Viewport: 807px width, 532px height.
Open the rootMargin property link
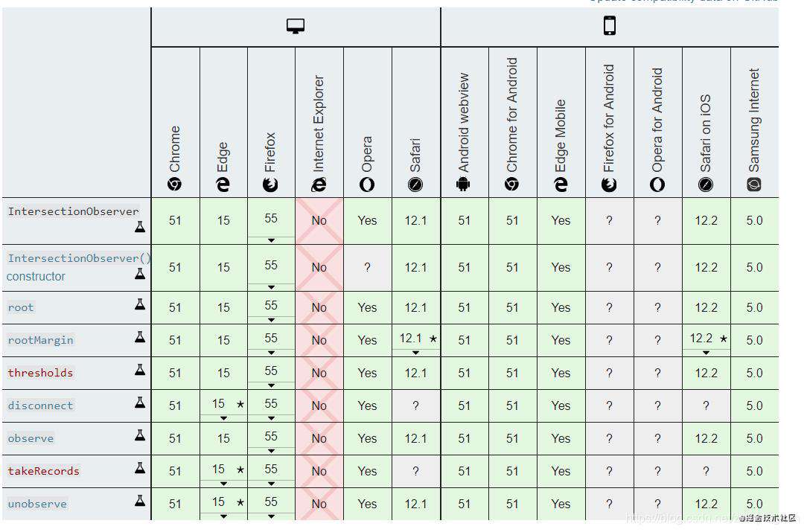(41, 340)
